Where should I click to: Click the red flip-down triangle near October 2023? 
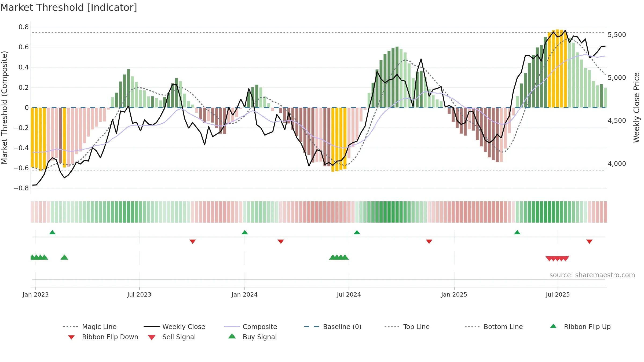193,242
